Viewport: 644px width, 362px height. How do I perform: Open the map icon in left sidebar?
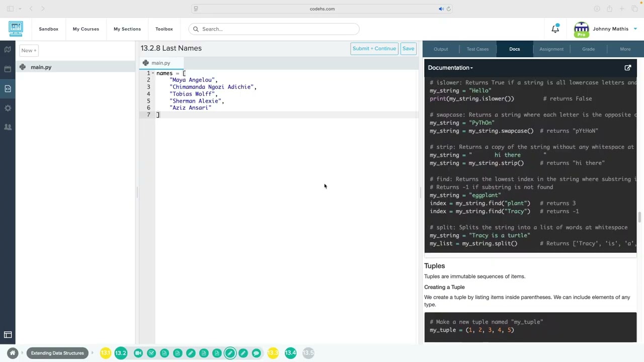pyautogui.click(x=8, y=50)
